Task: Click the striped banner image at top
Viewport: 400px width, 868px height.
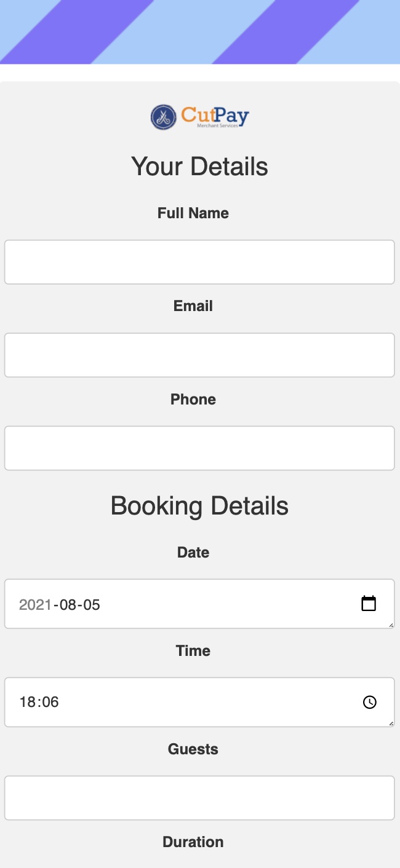Action: pos(199,32)
